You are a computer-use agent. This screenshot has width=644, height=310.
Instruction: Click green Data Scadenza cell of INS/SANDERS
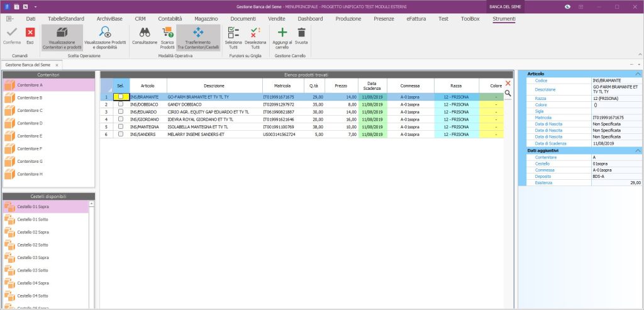tap(372, 135)
